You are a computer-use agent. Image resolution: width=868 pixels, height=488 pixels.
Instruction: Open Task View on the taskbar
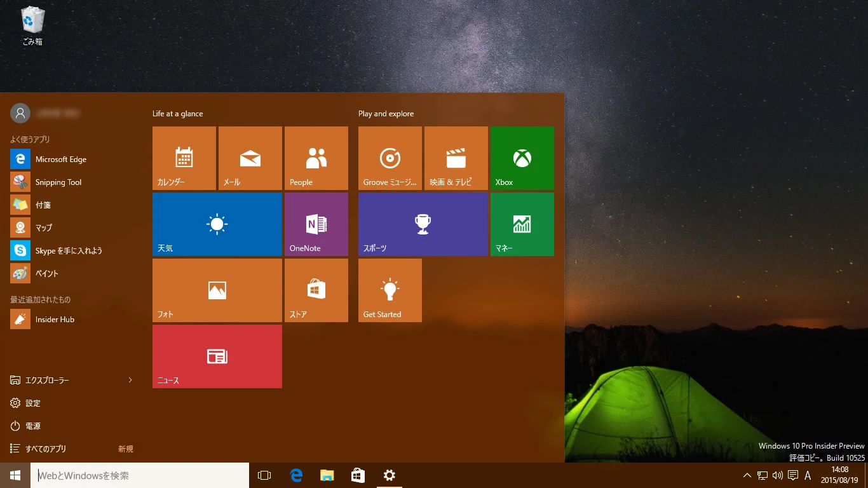(x=264, y=475)
